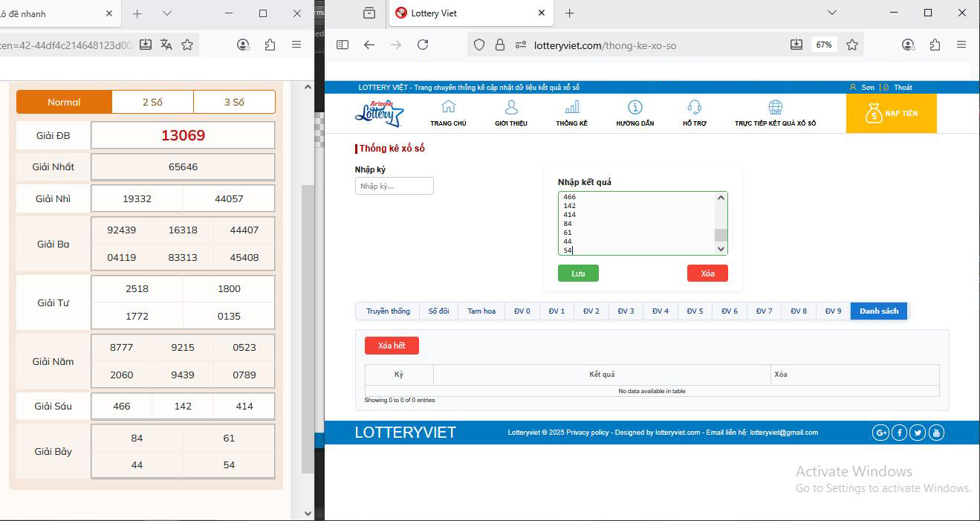Open the Hỗ trợ headset icon
This screenshot has height=521, width=980.
[694, 107]
